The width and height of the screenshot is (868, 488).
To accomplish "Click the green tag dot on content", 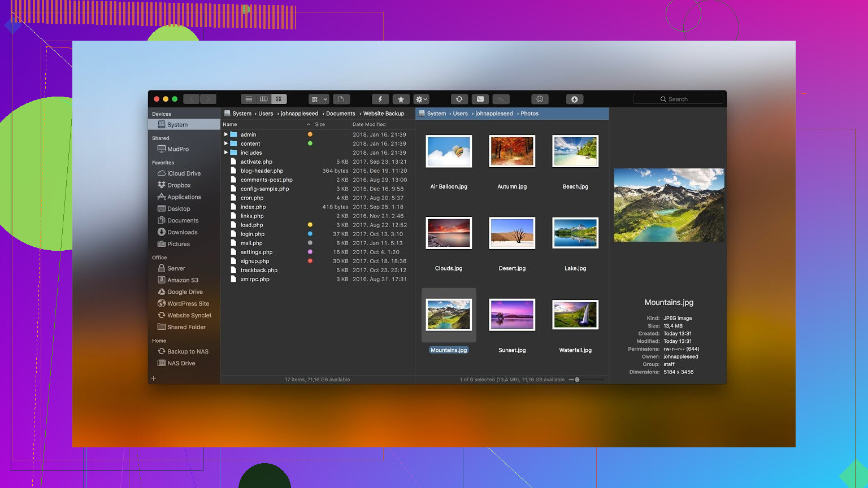I will click(x=310, y=143).
